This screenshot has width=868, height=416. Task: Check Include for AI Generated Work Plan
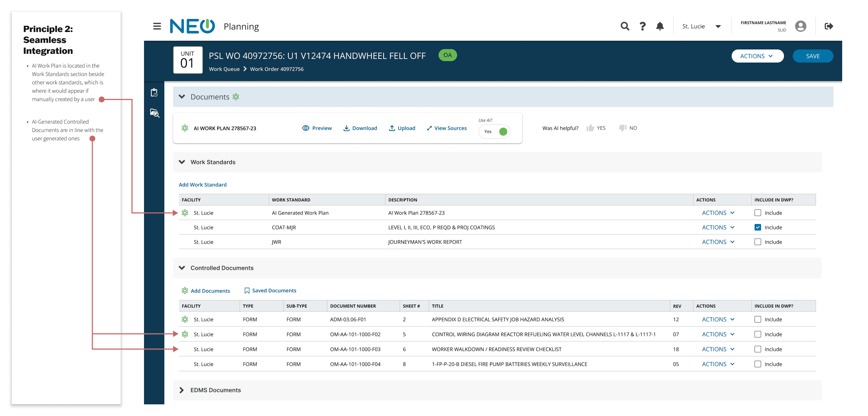point(758,213)
